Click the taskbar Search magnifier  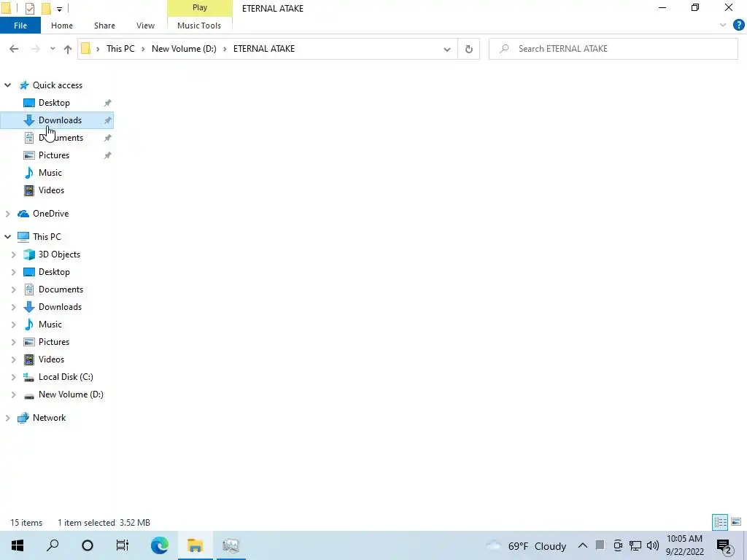point(53,545)
